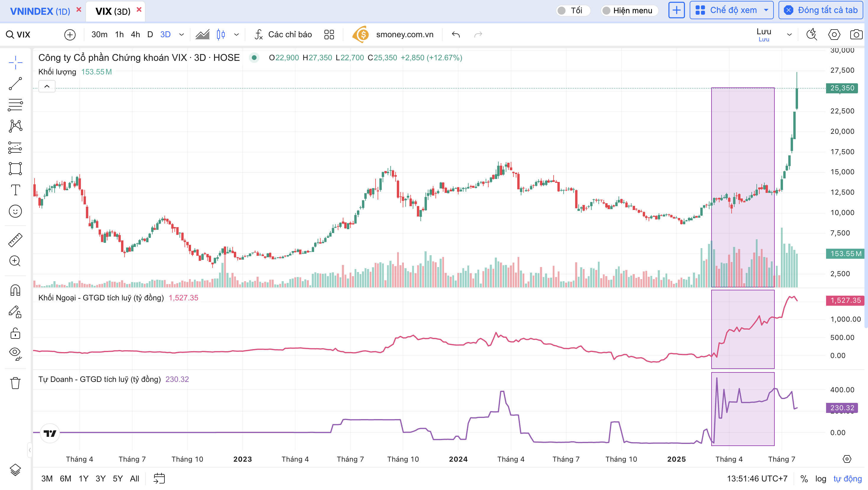Activate the magnet snap mode icon

[x=15, y=290]
